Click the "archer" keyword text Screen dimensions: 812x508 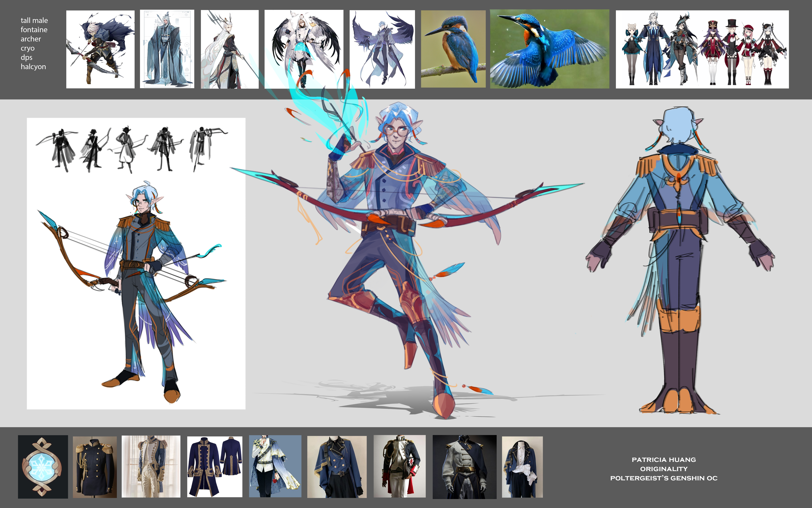pos(31,39)
